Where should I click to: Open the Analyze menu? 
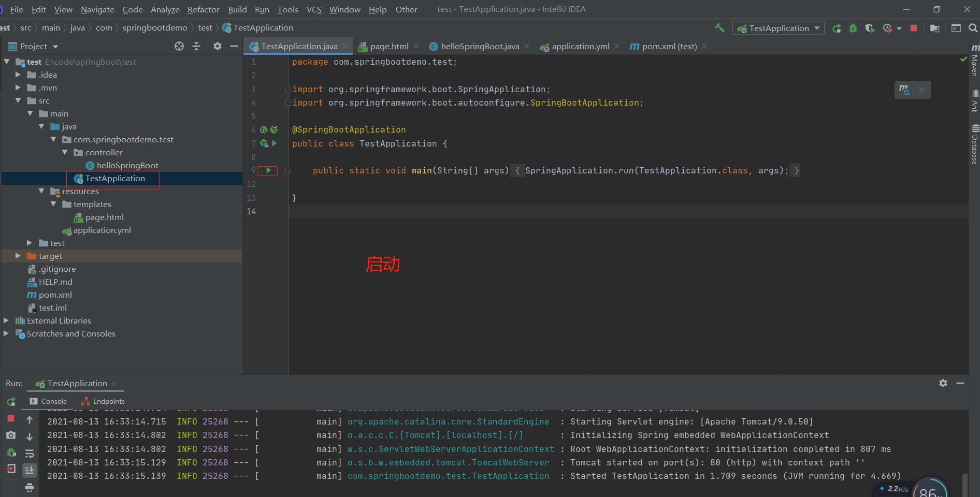(165, 9)
